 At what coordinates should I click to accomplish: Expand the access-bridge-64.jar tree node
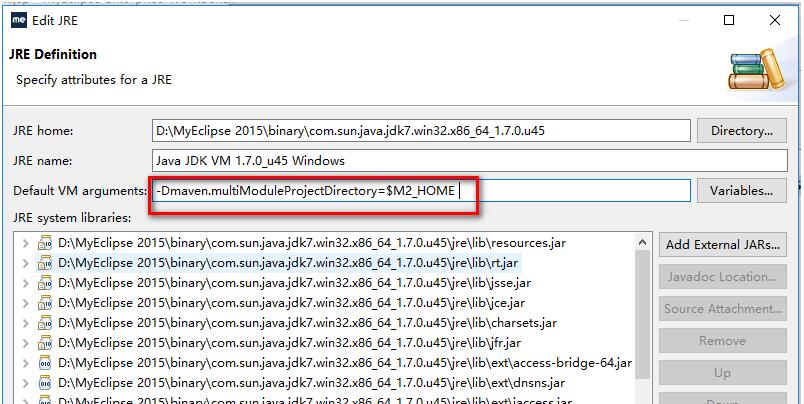(x=26, y=363)
